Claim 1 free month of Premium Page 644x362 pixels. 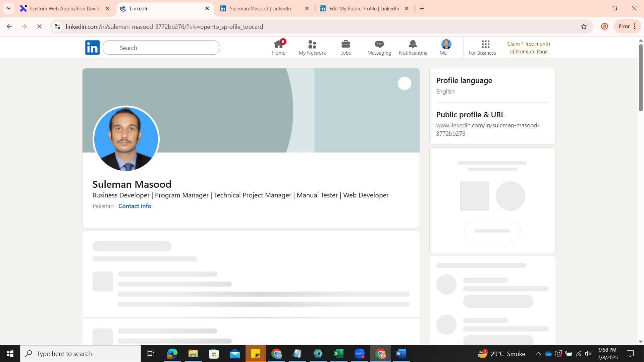(x=529, y=48)
